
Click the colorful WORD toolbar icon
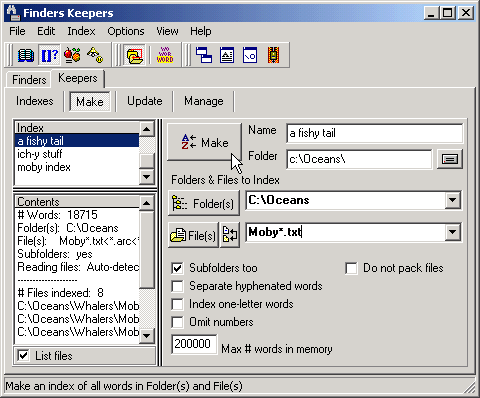click(165, 55)
